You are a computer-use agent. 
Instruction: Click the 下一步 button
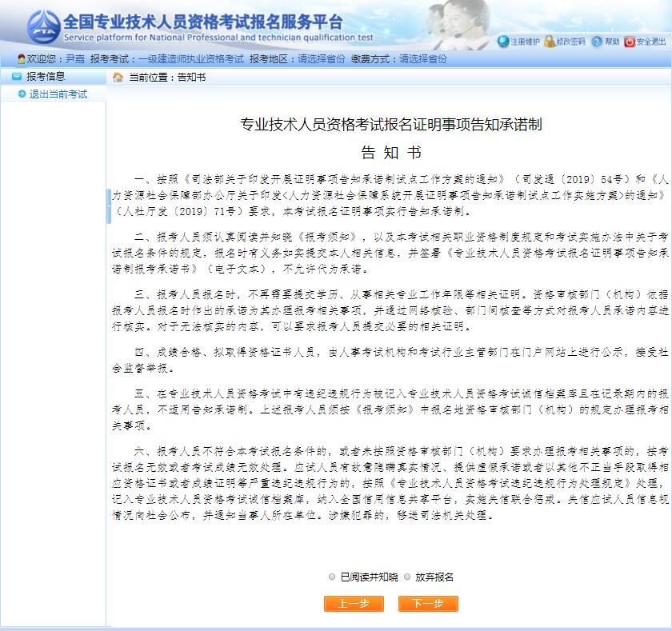coord(428,604)
